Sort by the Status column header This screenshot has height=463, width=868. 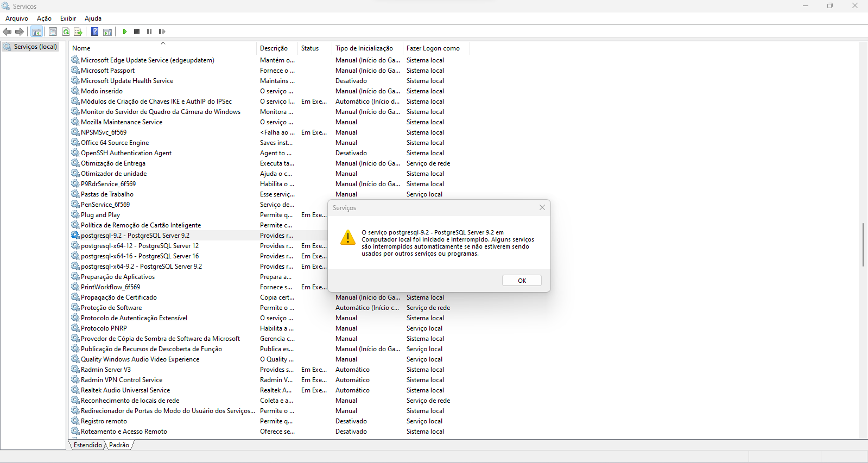[310, 48]
